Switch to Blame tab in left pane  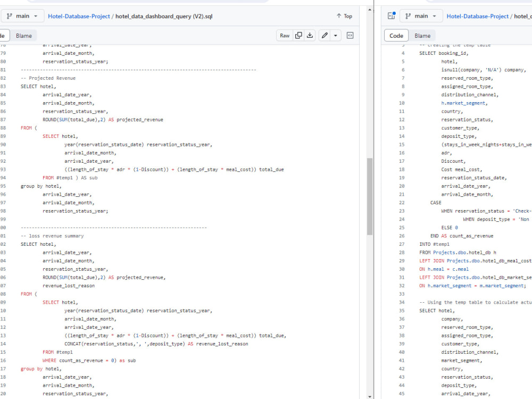click(x=24, y=36)
